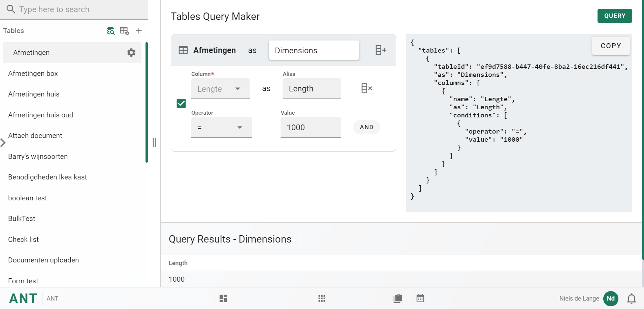Open the dashboard icon in bottom bar
The height and width of the screenshot is (309, 644).
coord(223,299)
